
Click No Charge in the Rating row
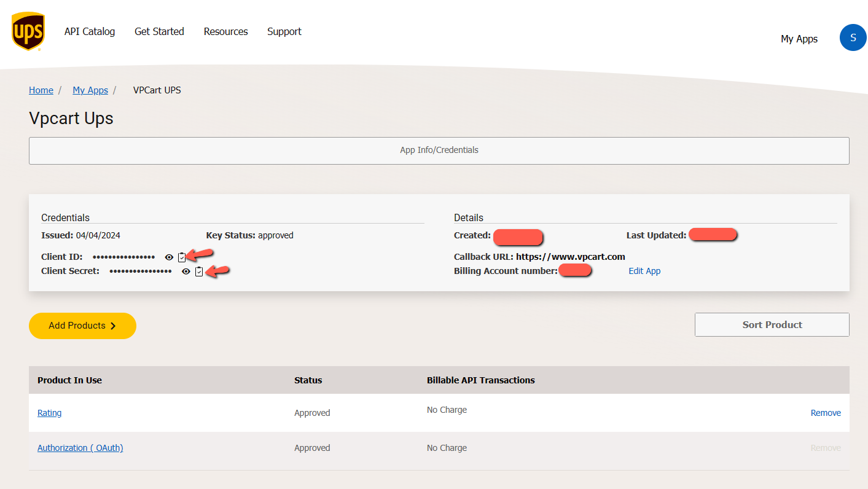pos(447,410)
